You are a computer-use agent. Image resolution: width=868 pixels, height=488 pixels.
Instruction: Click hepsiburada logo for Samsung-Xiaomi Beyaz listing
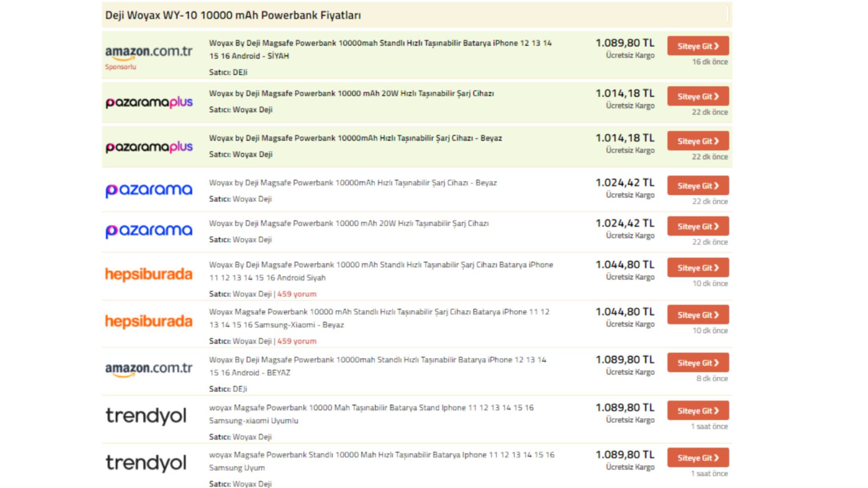click(149, 321)
